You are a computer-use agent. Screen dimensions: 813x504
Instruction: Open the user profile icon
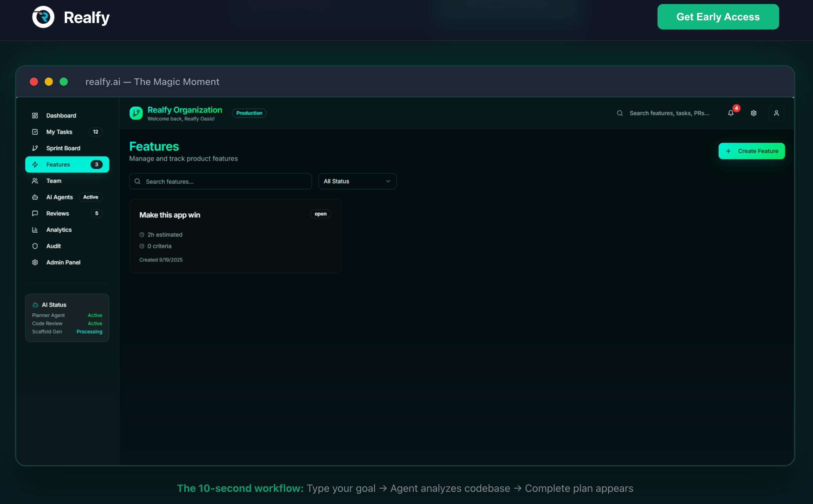[776, 113]
